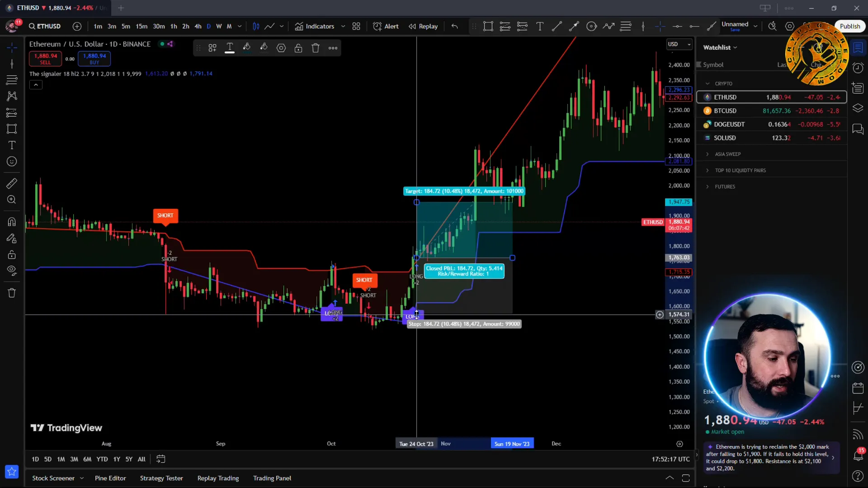Viewport: 868px width, 488px height.
Task: Open the Indicators dialog
Action: pos(315,26)
